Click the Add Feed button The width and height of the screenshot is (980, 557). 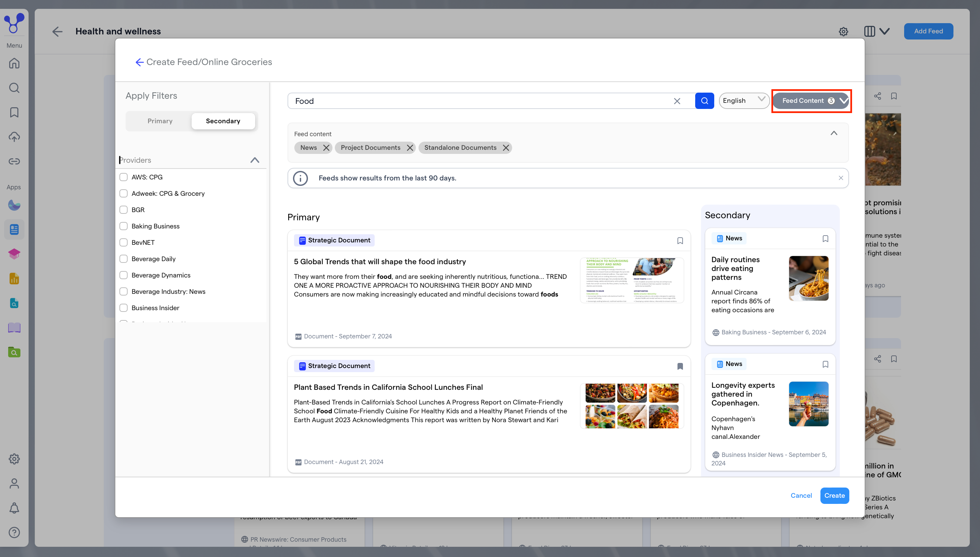(928, 31)
